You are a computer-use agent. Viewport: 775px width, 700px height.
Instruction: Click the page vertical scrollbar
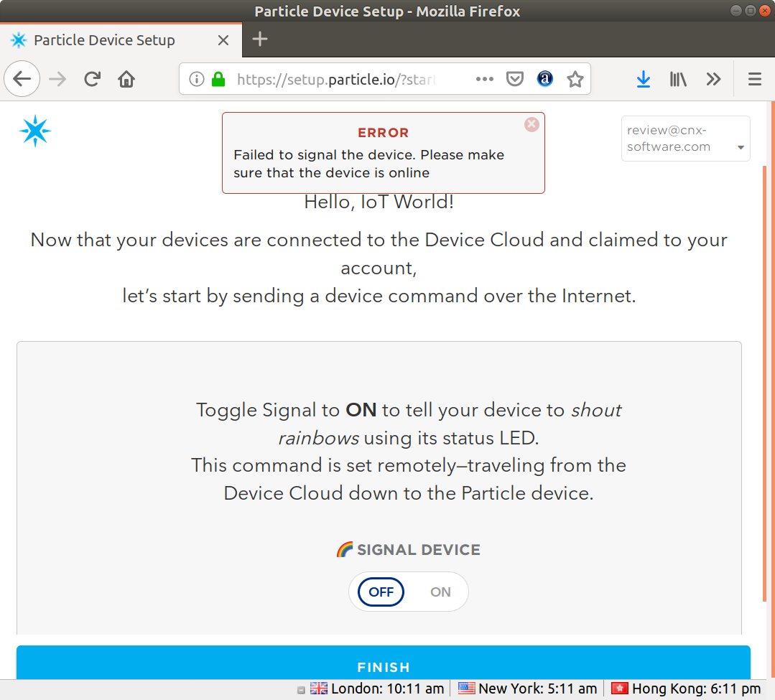tap(765, 383)
